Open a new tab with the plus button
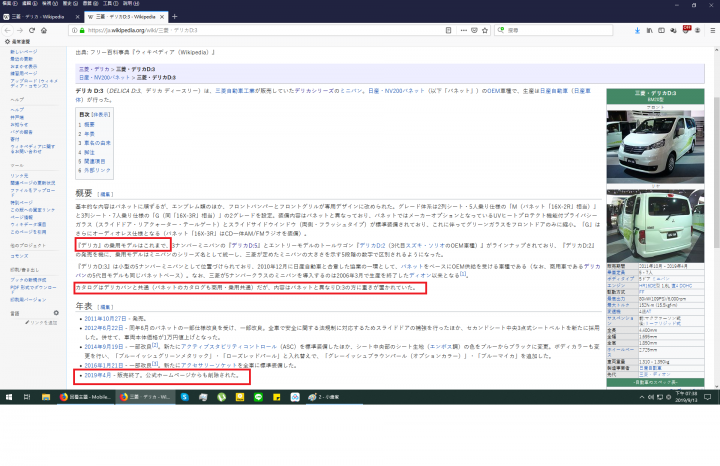The width and height of the screenshot is (720, 466). click(x=174, y=17)
